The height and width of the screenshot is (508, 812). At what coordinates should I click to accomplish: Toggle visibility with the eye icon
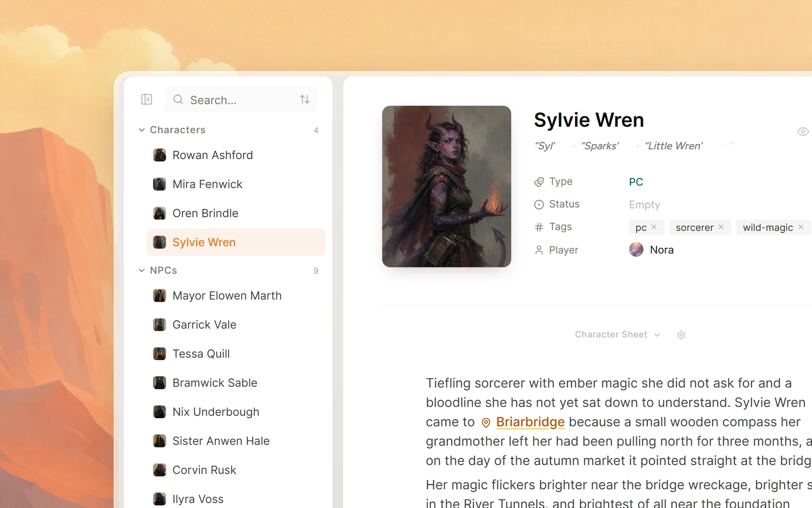803,131
